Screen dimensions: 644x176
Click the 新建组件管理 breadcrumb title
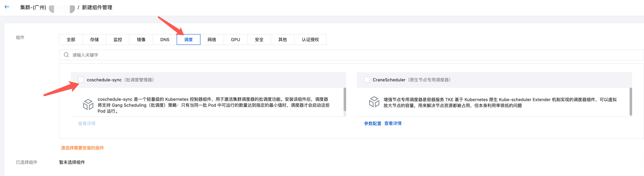pyautogui.click(x=97, y=8)
